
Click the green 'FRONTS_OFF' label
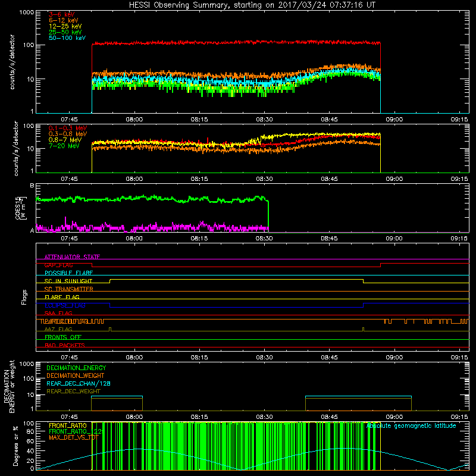click(x=63, y=337)
